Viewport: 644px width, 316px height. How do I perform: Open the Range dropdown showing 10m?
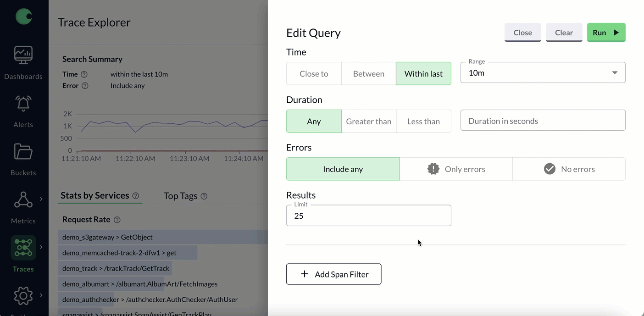tap(543, 72)
